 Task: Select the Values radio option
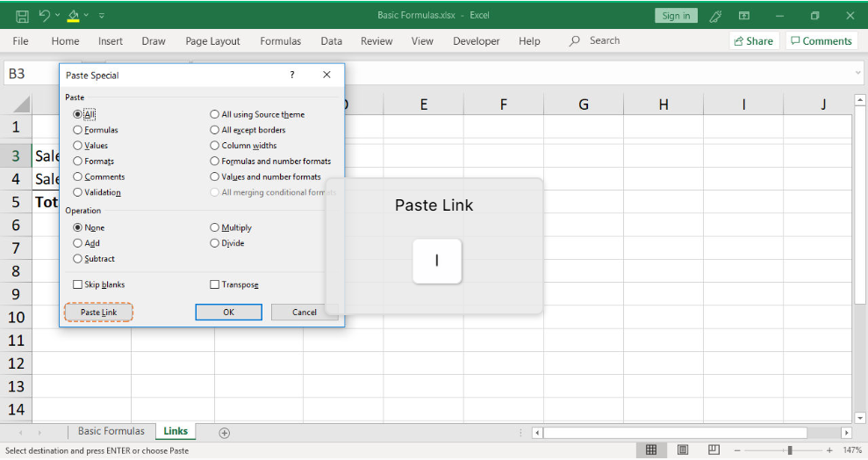point(90,145)
